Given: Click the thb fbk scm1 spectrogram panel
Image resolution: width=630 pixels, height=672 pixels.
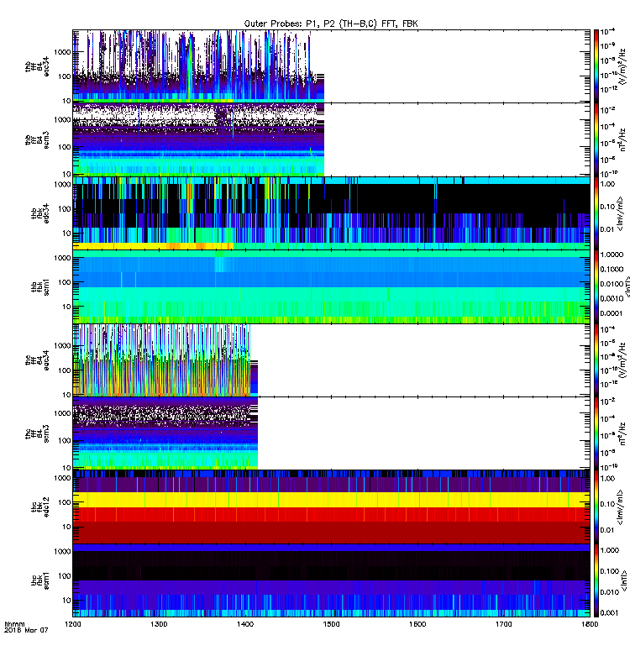Looking at the screenshot, I should point(331,286).
